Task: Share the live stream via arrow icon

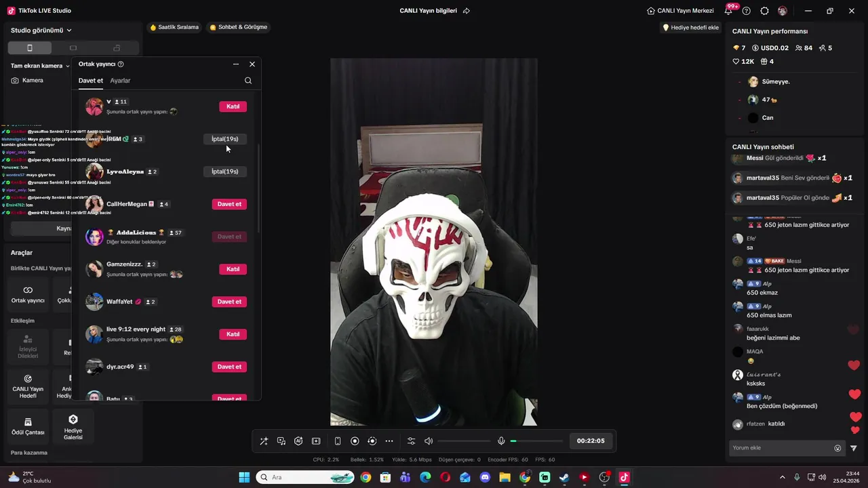Action: tap(467, 11)
